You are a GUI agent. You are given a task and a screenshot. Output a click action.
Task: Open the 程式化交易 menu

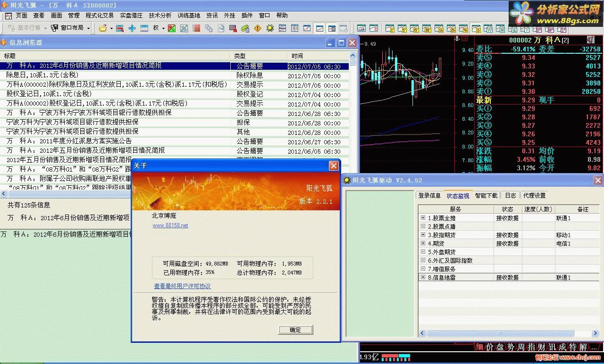[x=100, y=16]
